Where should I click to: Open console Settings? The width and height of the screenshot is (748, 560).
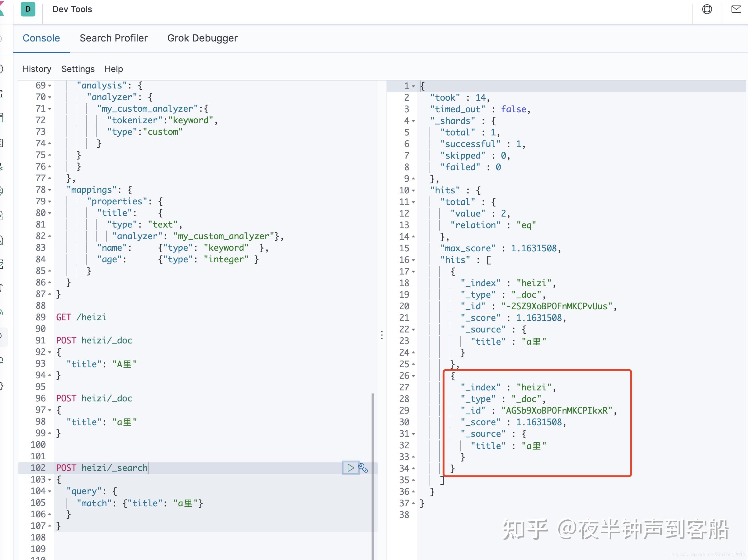coord(78,69)
